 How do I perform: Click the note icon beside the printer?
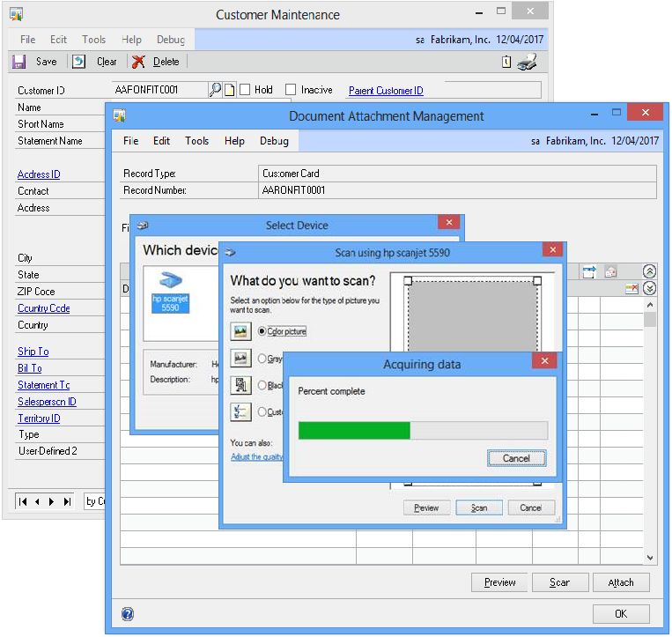[x=506, y=62]
